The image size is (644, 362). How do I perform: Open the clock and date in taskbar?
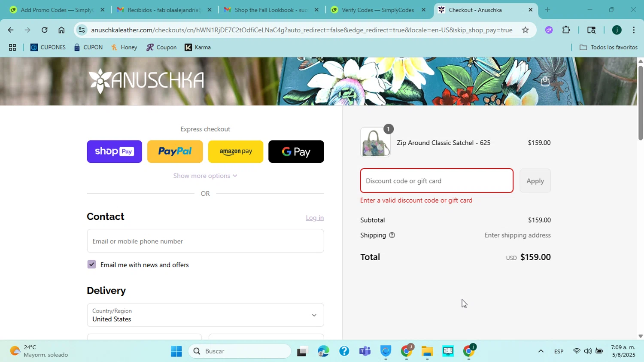click(x=623, y=351)
